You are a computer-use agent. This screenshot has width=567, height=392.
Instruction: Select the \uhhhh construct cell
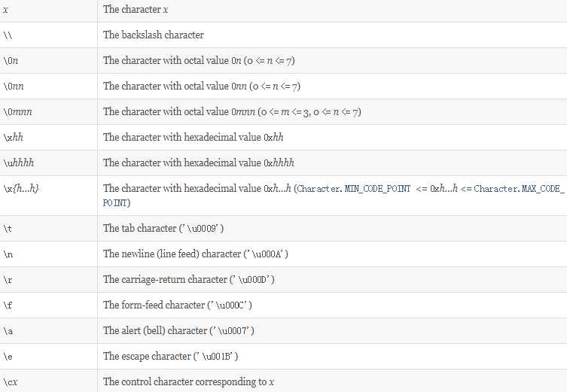pos(17,163)
